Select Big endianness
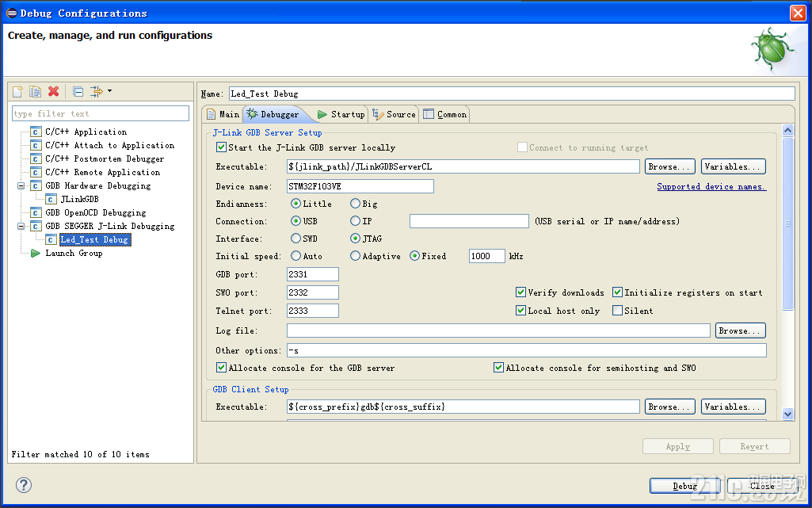This screenshot has height=508, width=812. coord(355,204)
